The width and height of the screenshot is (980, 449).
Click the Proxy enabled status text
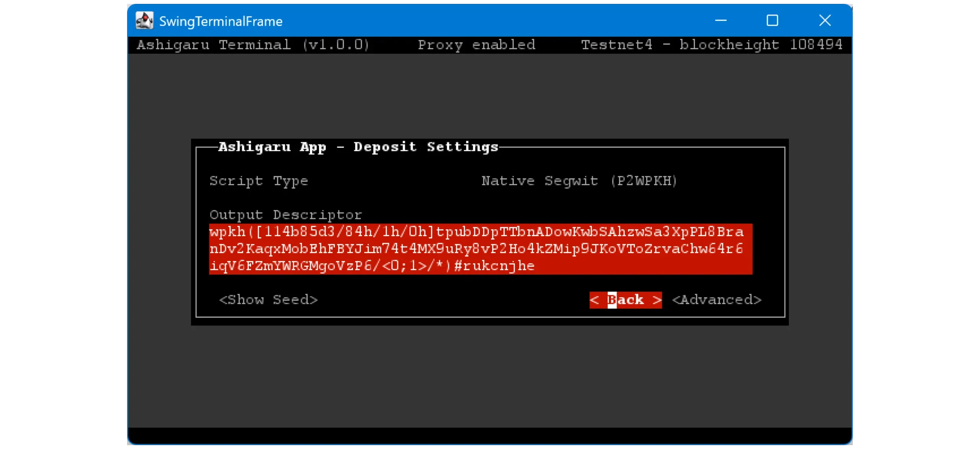click(476, 45)
